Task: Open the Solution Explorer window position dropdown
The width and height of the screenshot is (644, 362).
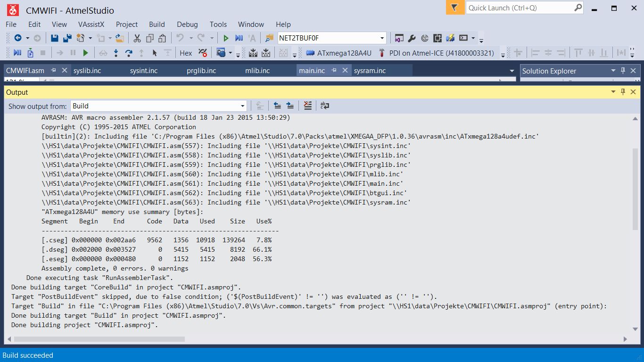Action: (x=613, y=71)
